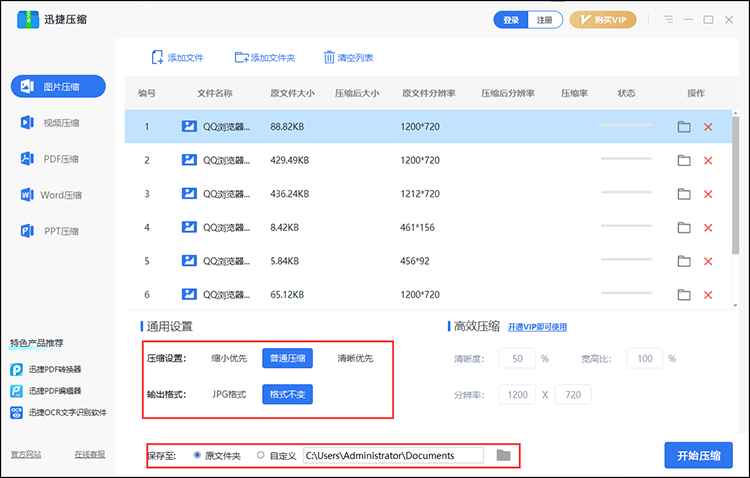Image resolution: width=750 pixels, height=478 pixels.
Task: Delete file row 6 from list
Action: tap(708, 294)
